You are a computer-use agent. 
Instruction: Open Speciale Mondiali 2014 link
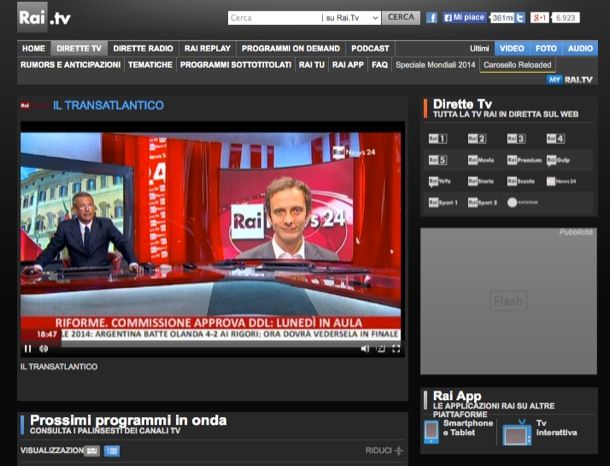pos(435,65)
